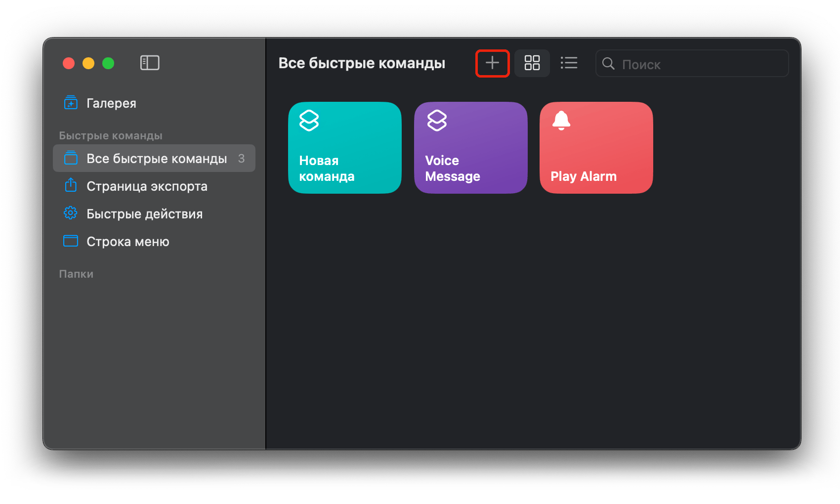
Task: Click the gear icon for Быстрые действия
Action: pyautogui.click(x=71, y=213)
